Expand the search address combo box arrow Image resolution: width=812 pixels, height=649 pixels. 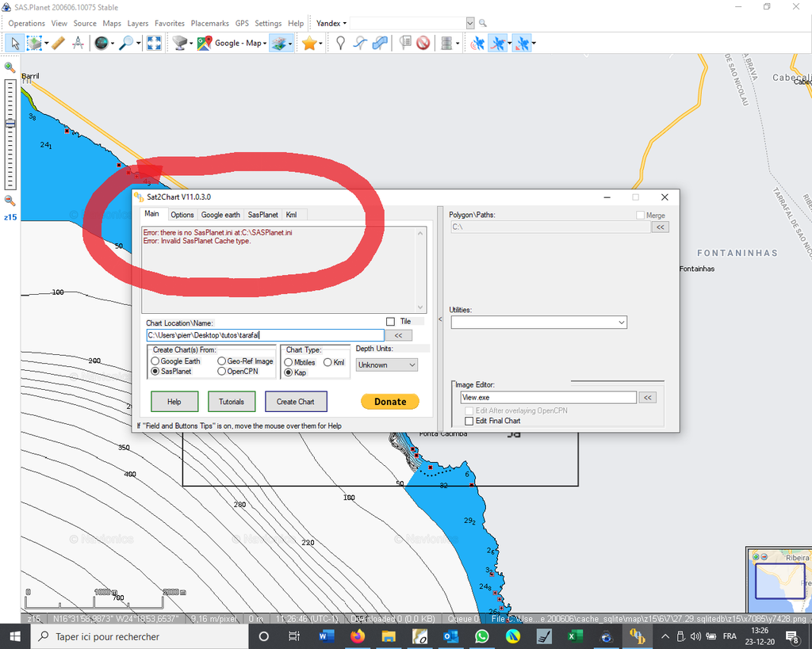[470, 23]
